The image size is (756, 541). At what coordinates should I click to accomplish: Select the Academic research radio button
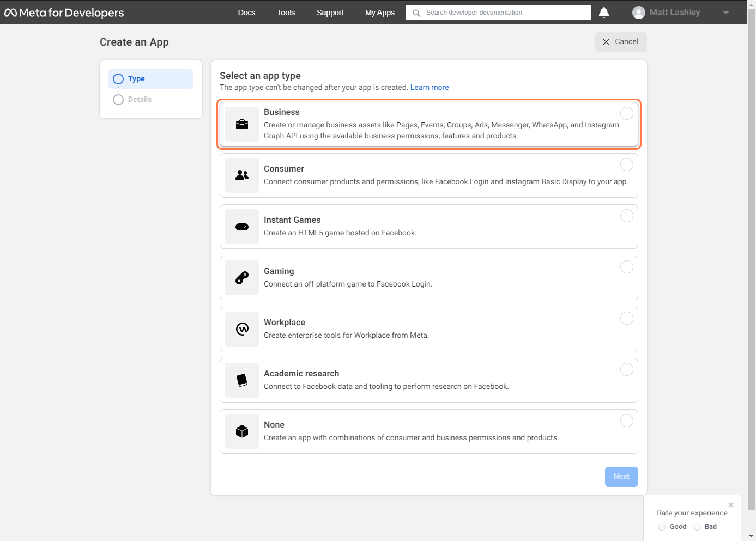click(x=627, y=369)
